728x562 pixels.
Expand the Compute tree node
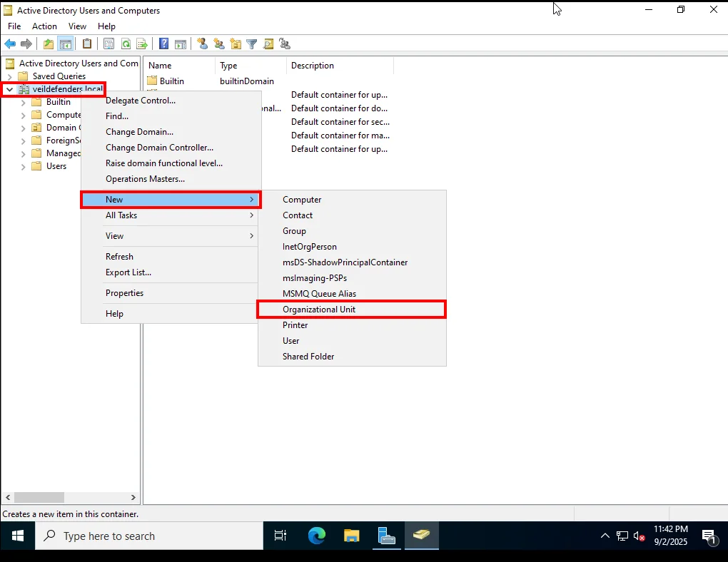point(24,115)
